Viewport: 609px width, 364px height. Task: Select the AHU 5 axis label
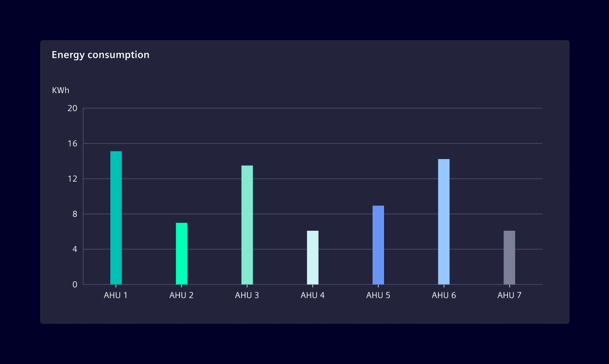[378, 295]
